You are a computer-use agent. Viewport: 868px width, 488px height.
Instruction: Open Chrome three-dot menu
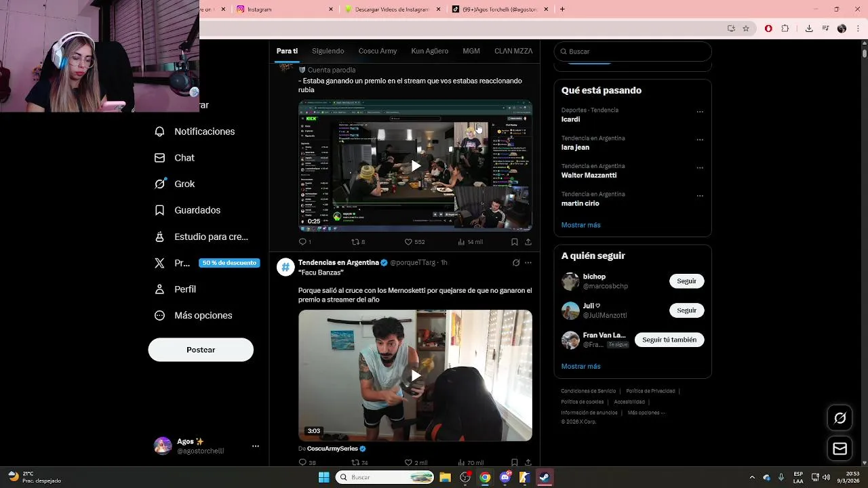pos(857,28)
